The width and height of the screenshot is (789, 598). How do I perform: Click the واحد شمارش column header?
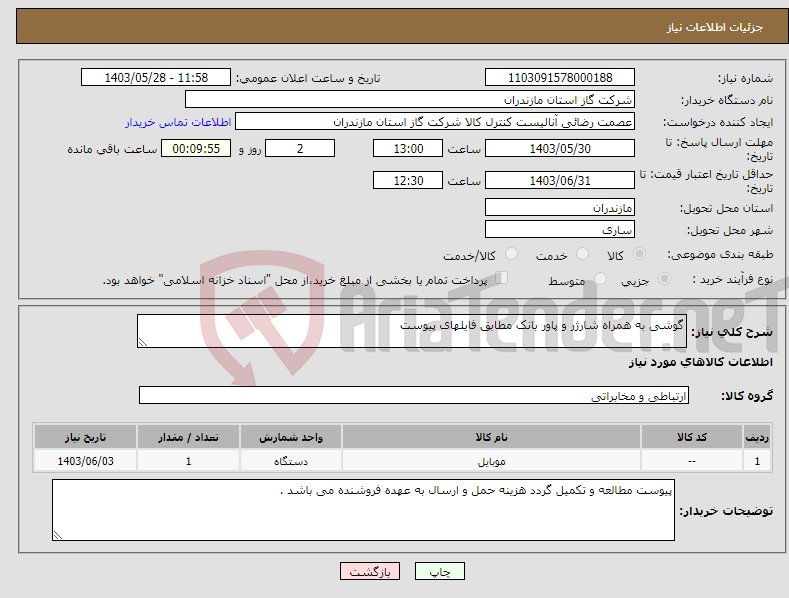291,437
